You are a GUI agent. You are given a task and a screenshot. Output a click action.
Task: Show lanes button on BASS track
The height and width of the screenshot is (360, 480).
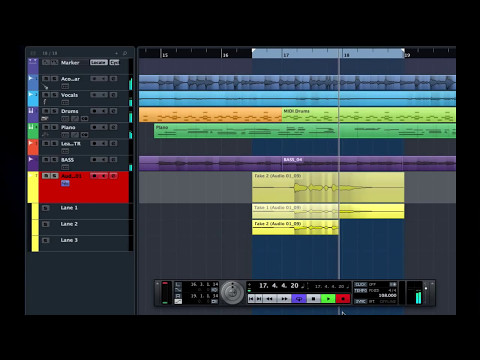coord(65,167)
